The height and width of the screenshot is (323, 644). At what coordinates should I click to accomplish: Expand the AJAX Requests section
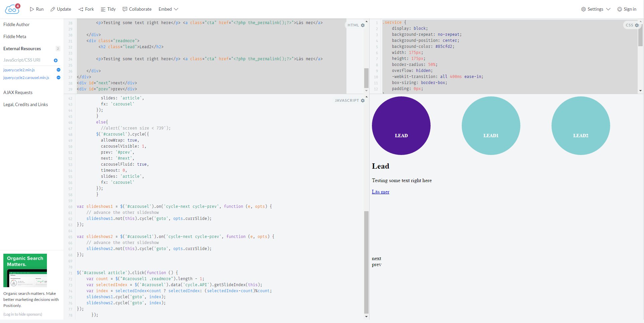(x=18, y=92)
